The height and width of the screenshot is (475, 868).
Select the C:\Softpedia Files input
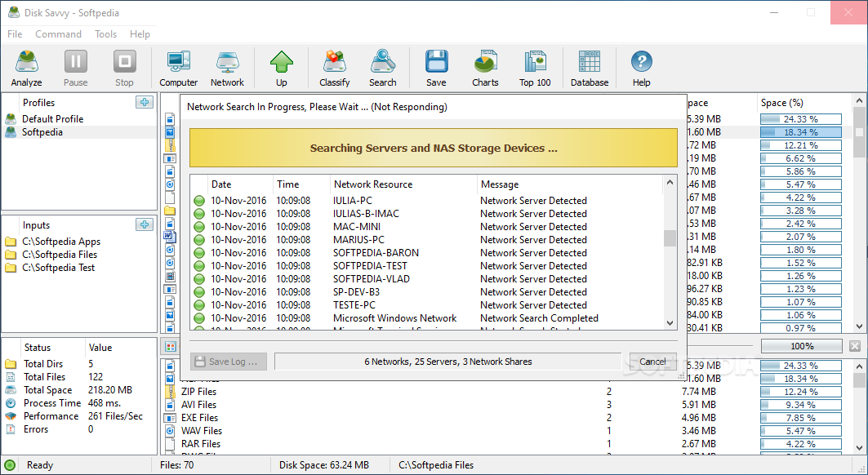coord(60,254)
